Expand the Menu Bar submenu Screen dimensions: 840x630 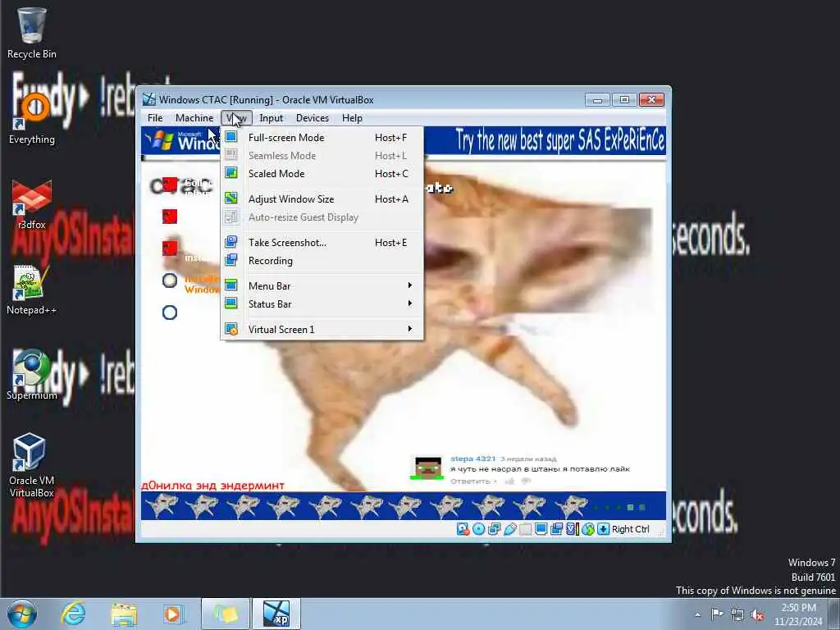[x=322, y=286]
